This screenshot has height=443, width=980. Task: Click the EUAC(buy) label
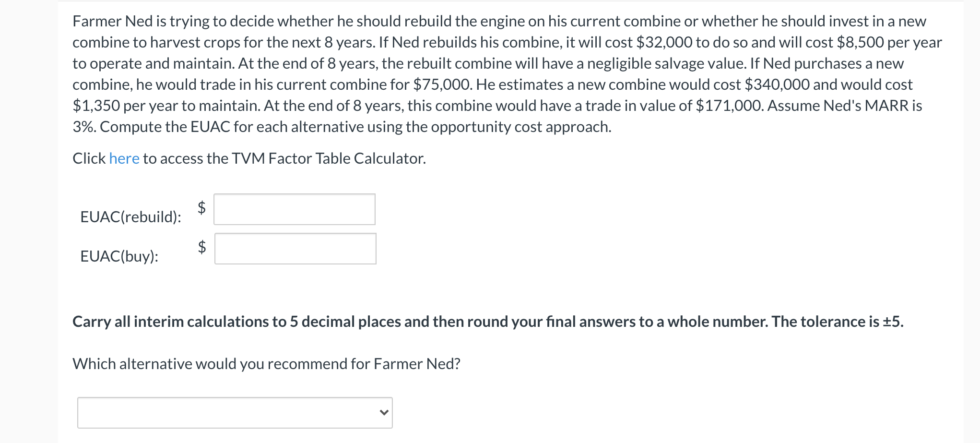(x=119, y=256)
